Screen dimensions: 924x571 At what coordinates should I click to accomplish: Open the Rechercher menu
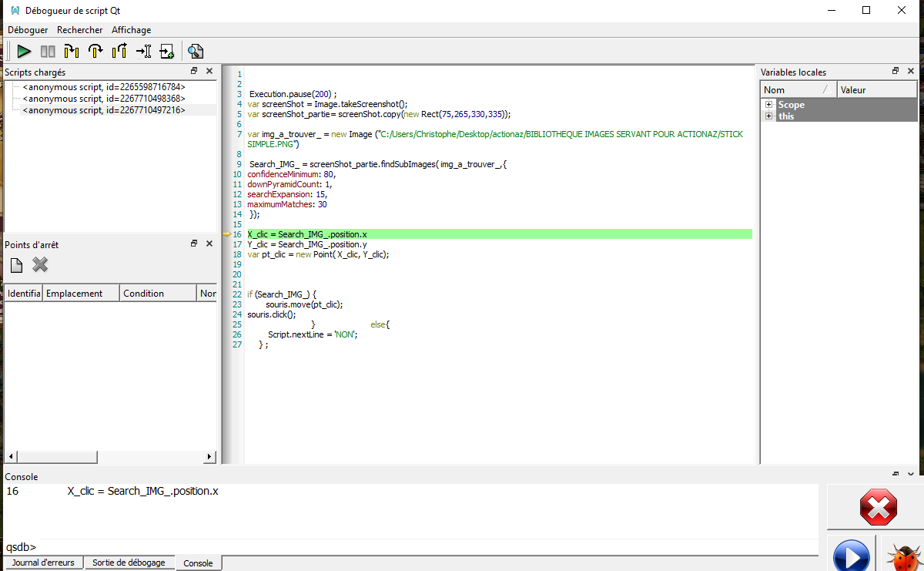click(80, 30)
